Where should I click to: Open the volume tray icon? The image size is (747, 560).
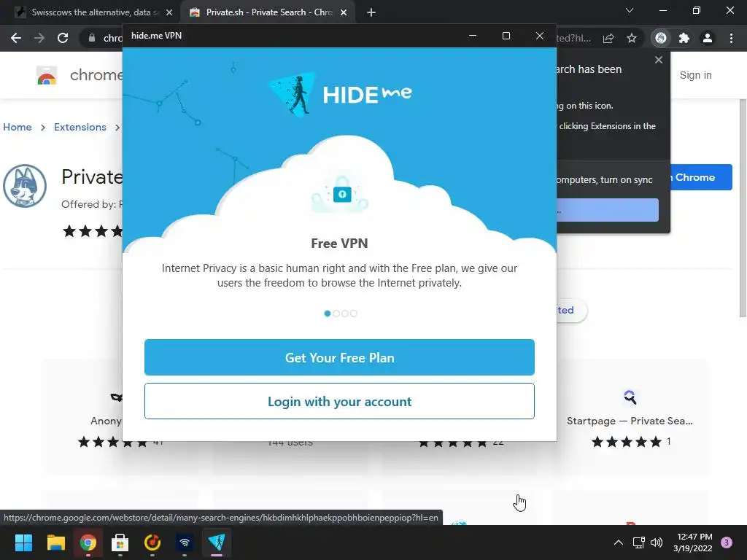657,542
